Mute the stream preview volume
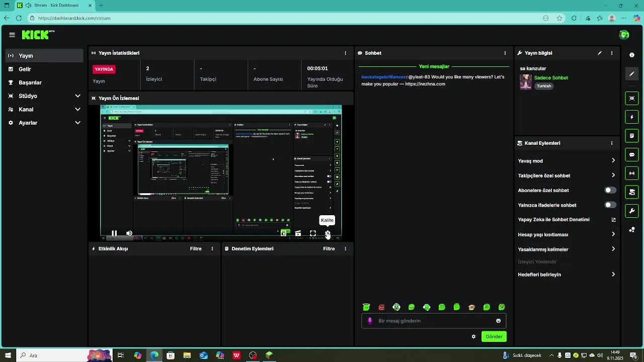Screen dimensions: 644x362 pyautogui.click(x=129, y=233)
